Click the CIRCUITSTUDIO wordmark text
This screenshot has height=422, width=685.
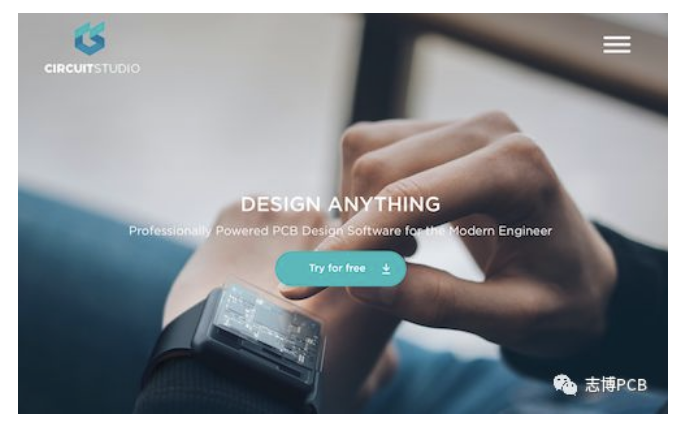(x=92, y=69)
